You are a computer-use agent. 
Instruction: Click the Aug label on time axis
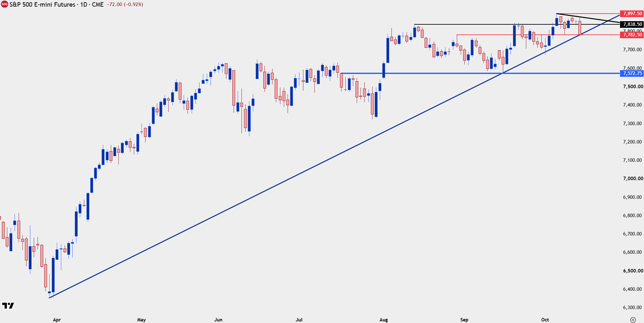384,320
